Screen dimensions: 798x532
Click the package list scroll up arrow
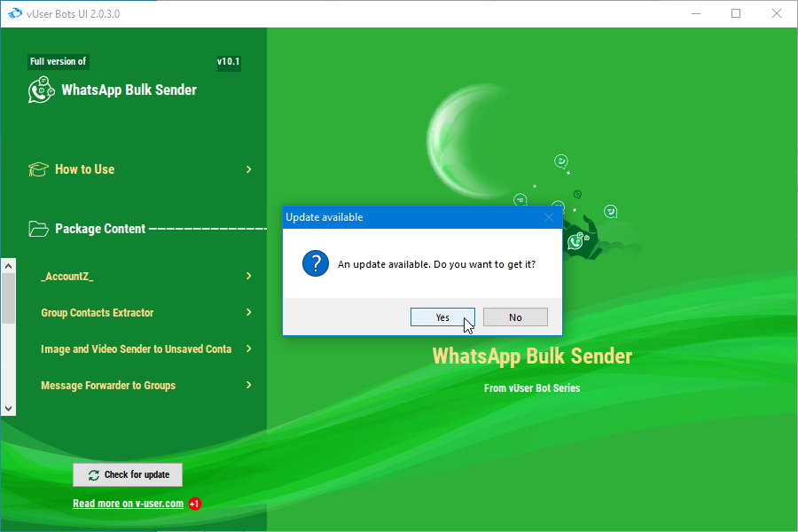point(8,266)
